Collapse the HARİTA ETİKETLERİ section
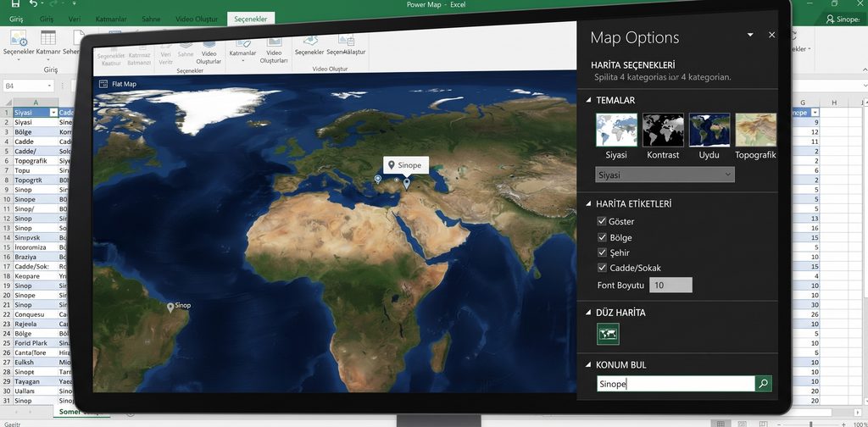This screenshot has height=427, width=868. coord(588,204)
